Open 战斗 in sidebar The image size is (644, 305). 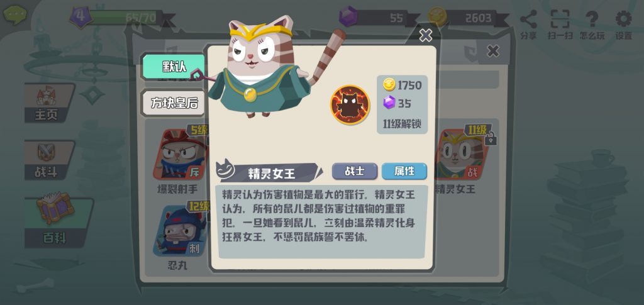47,160
